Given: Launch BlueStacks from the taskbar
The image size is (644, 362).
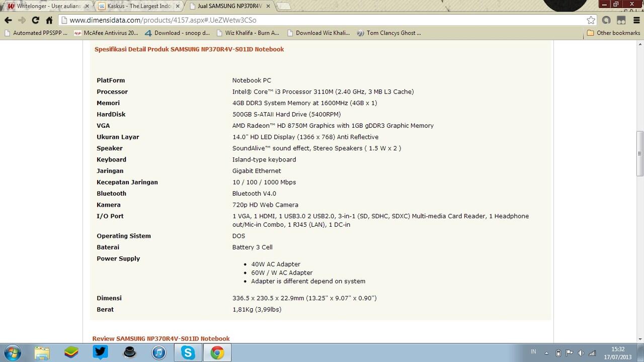Looking at the screenshot, I should [x=71, y=352].
